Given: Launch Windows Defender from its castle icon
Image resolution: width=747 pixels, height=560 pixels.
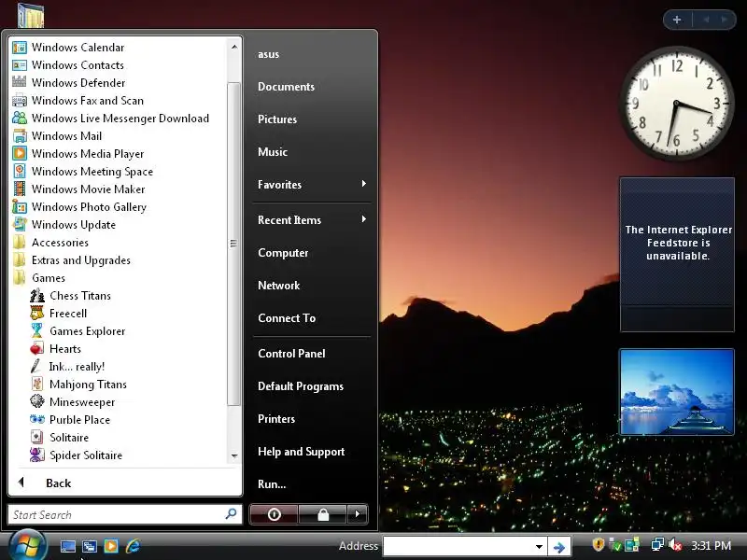Looking at the screenshot, I should click(x=20, y=83).
